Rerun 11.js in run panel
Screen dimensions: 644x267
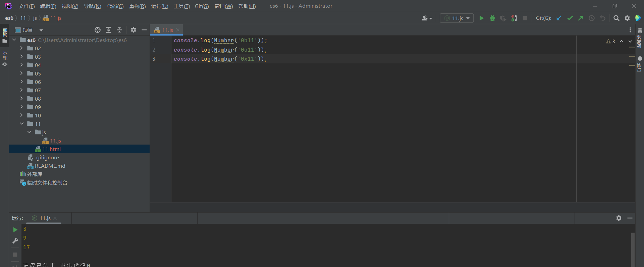(x=15, y=230)
